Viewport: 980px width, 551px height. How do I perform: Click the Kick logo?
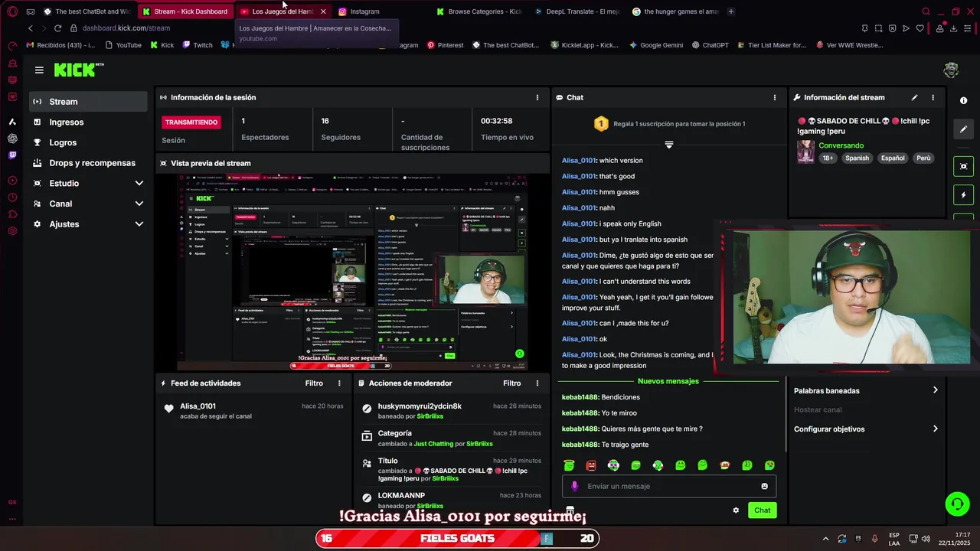(79, 70)
